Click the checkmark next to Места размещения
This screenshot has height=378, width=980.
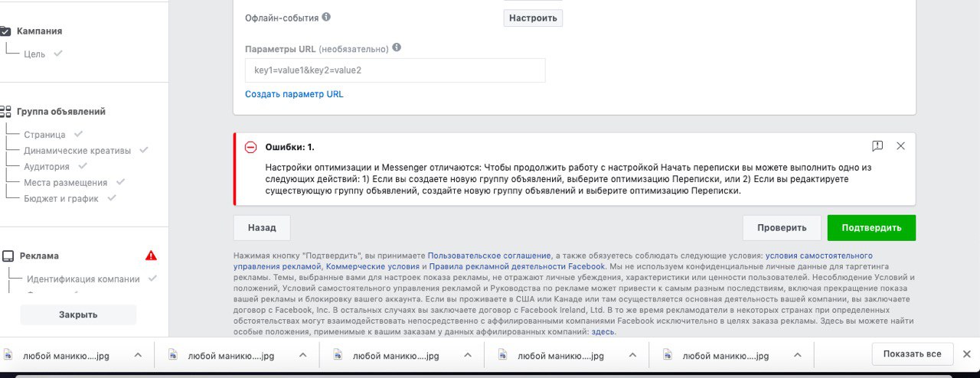coord(120,182)
